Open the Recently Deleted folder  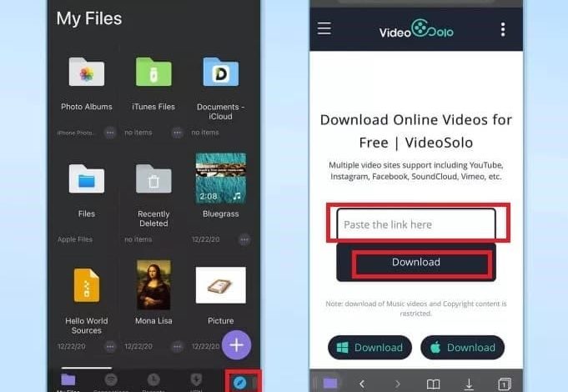coord(153,179)
